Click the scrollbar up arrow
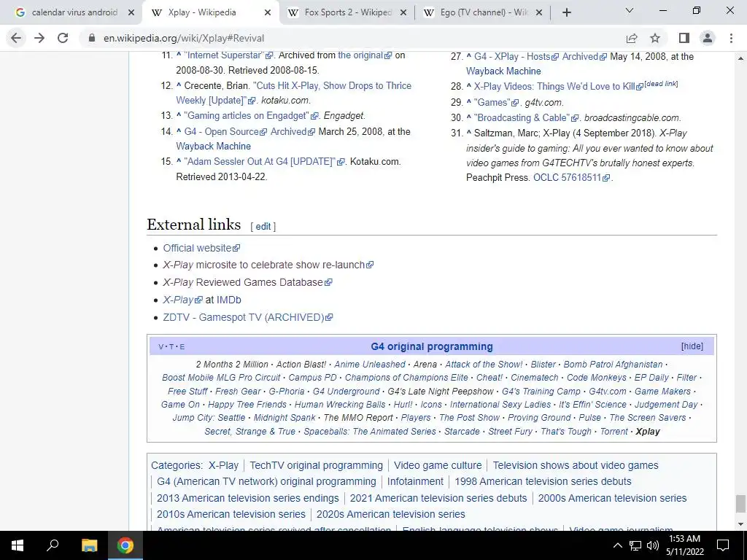Screen dimensions: 747x560 pos(740,58)
